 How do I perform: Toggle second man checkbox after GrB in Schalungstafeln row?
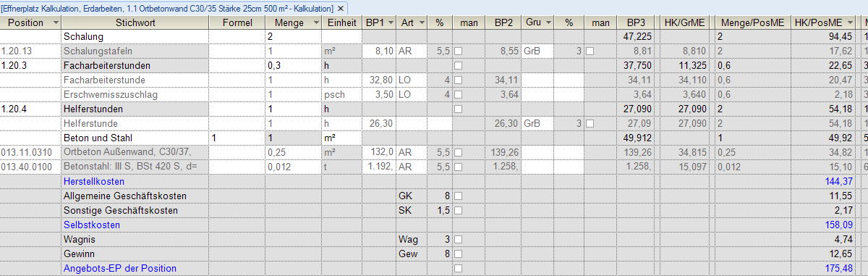[x=590, y=51]
